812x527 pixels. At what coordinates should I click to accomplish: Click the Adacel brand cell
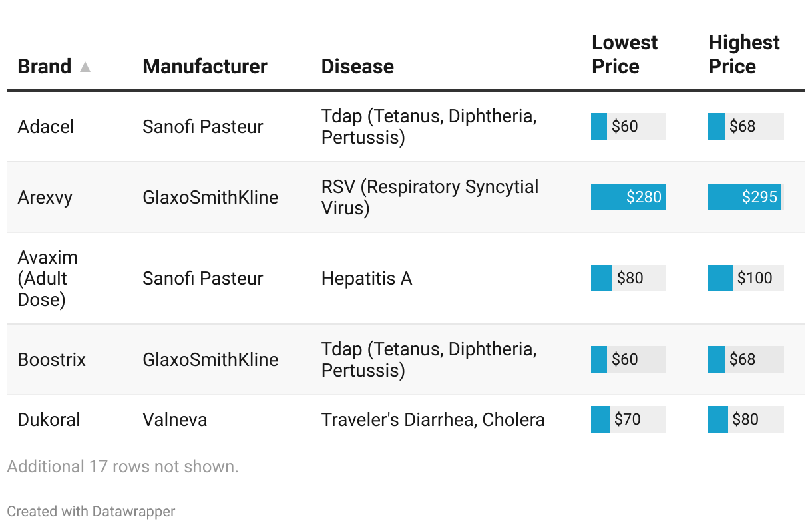click(x=46, y=126)
